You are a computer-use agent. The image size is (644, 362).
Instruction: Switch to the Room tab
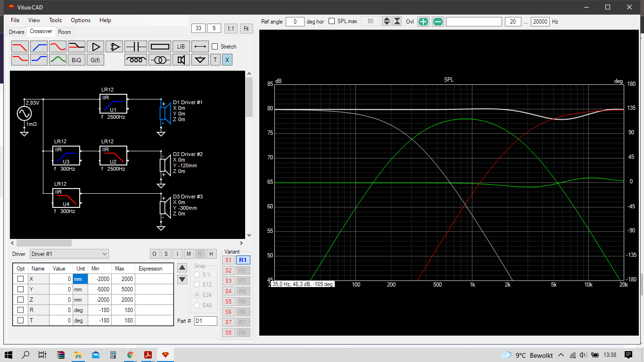(x=65, y=32)
